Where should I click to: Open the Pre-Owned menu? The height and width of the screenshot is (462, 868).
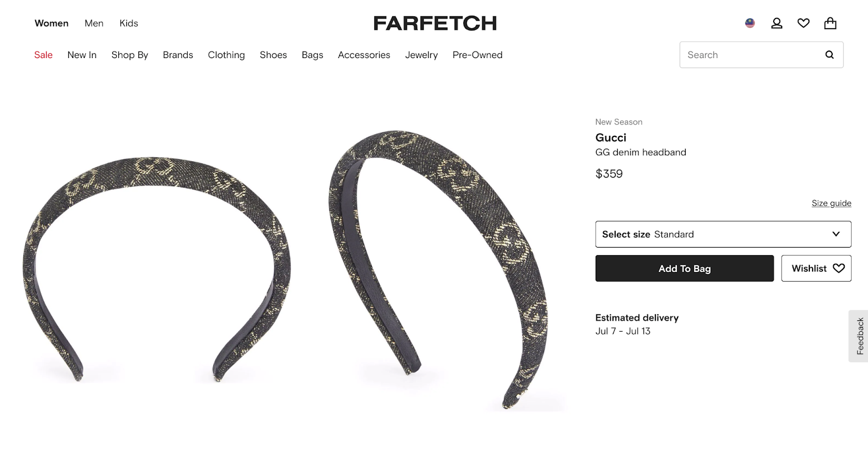[x=477, y=55]
